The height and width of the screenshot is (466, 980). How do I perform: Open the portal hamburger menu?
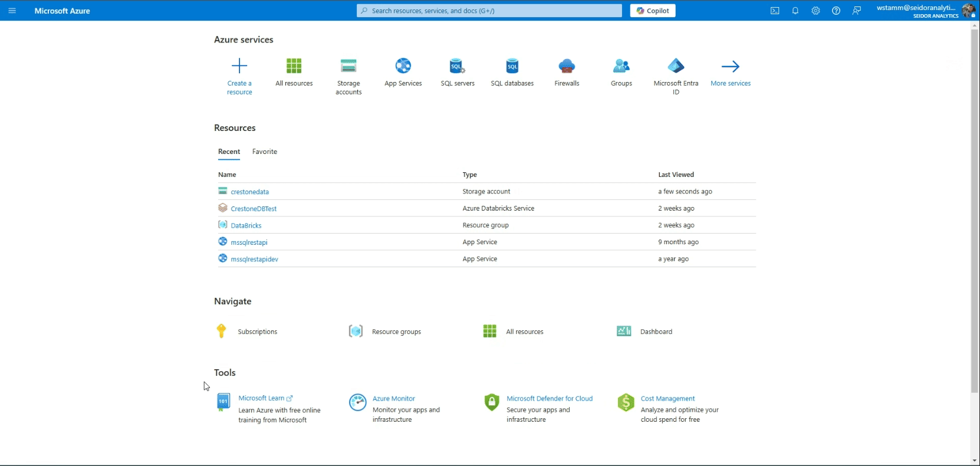pos(12,11)
